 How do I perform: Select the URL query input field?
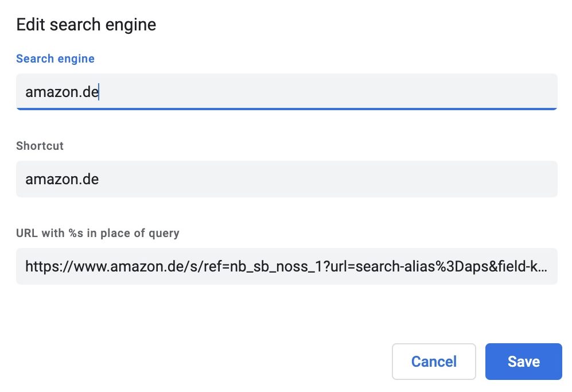286,266
